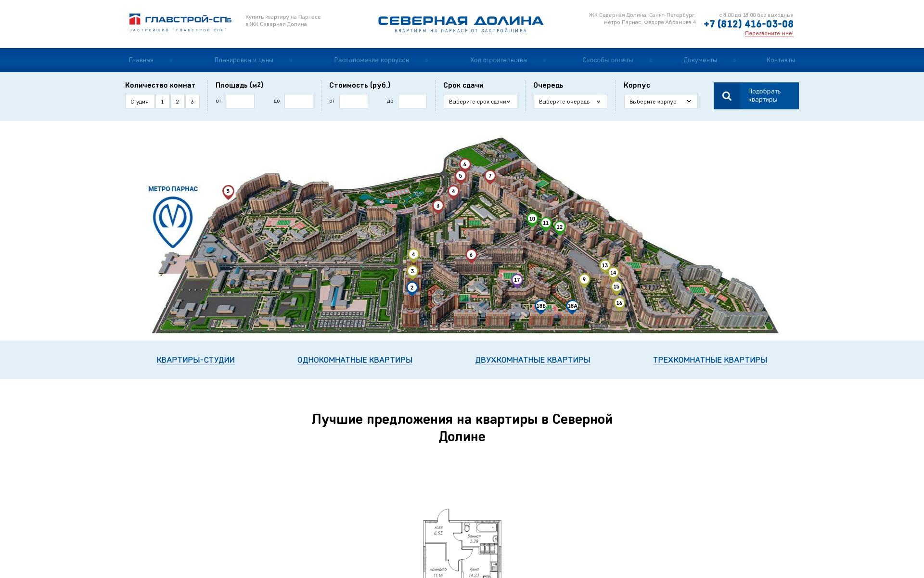This screenshot has width=924, height=578.
Task: Select olive building marker 15
Action: [x=616, y=288]
